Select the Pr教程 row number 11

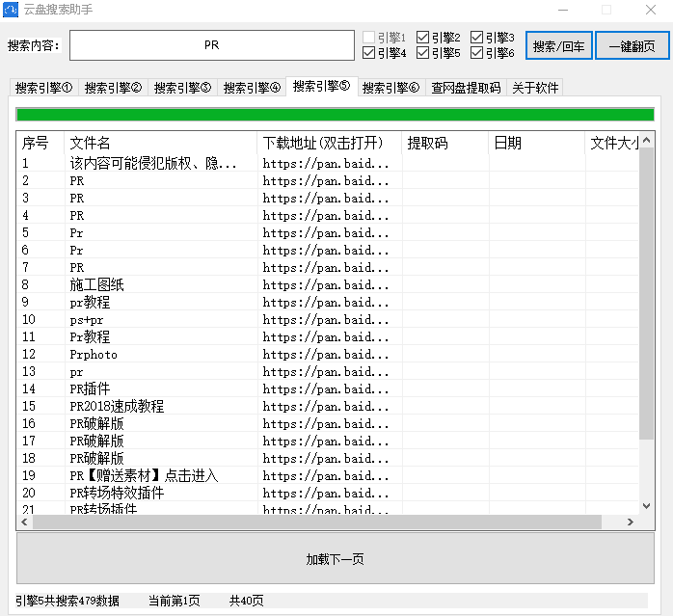click(328, 337)
